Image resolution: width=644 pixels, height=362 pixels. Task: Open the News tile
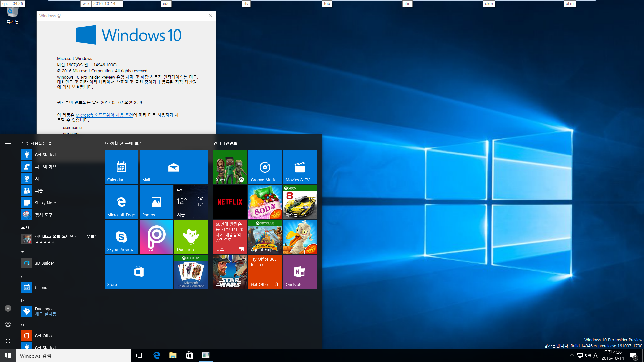(x=230, y=237)
